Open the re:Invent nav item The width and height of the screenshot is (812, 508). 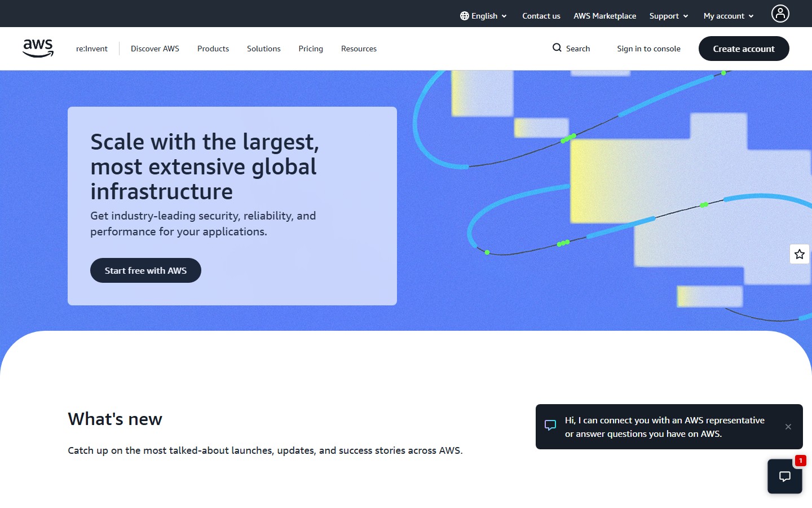[92, 49]
